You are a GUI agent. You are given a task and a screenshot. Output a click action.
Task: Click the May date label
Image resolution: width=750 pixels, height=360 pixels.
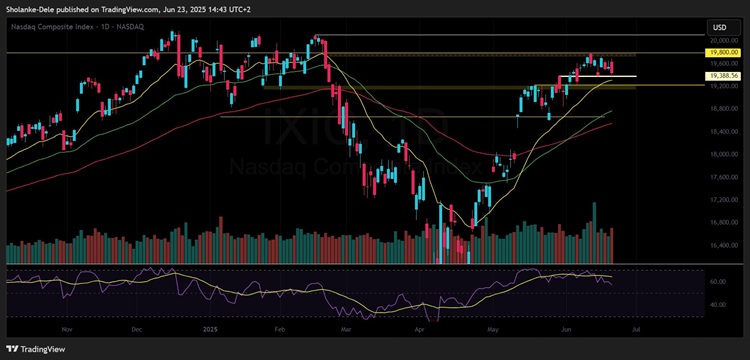tap(493, 330)
